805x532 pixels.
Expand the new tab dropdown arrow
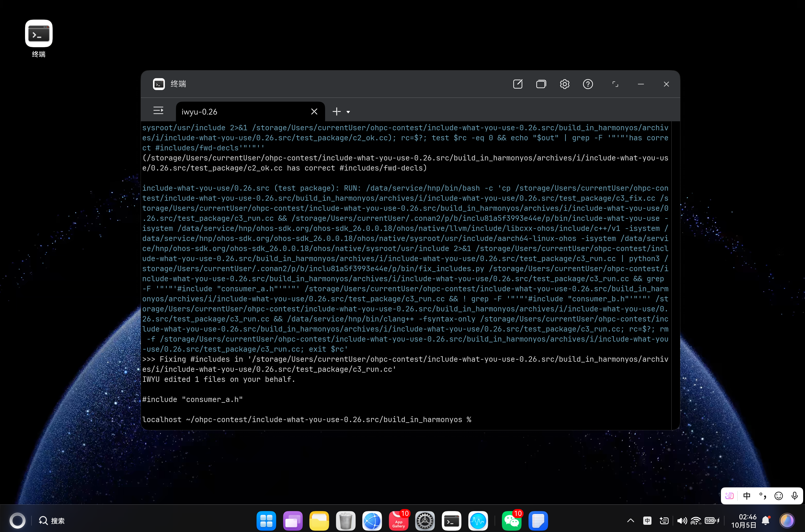(x=348, y=112)
